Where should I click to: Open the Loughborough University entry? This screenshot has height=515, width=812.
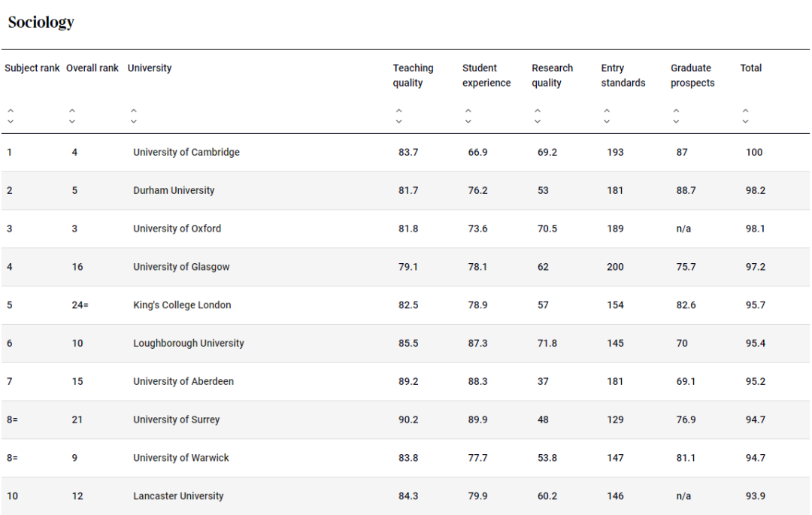[x=189, y=344]
